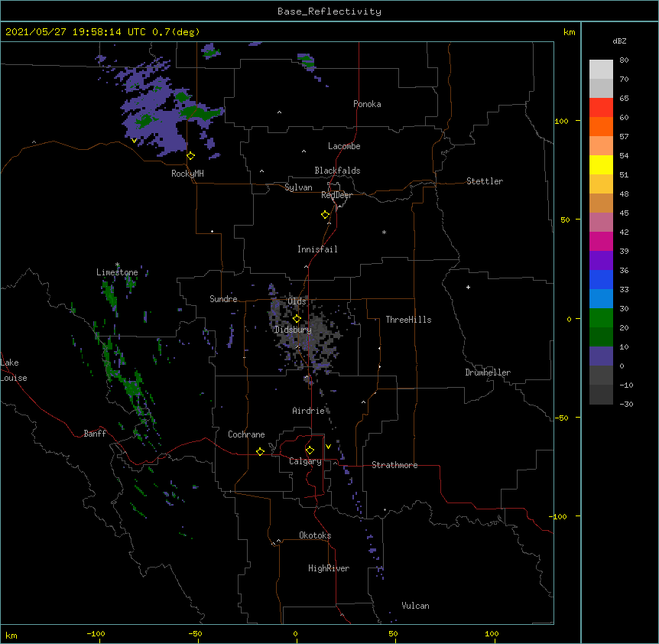Click the dBZ legend heading

tap(619, 41)
